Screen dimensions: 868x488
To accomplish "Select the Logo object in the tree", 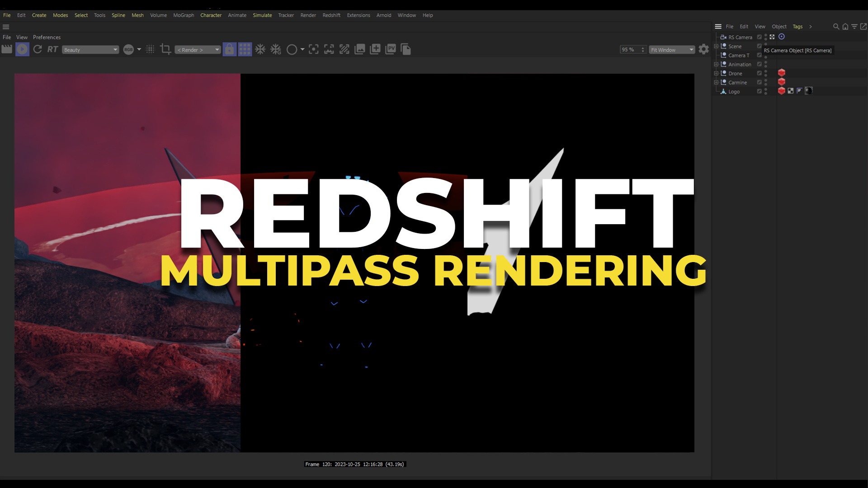I will pyautogui.click(x=734, y=91).
